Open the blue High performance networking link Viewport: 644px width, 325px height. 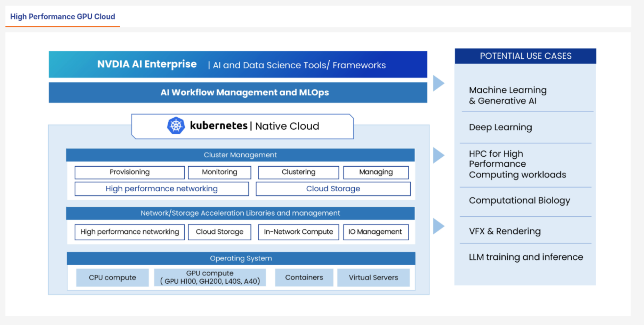click(x=161, y=189)
